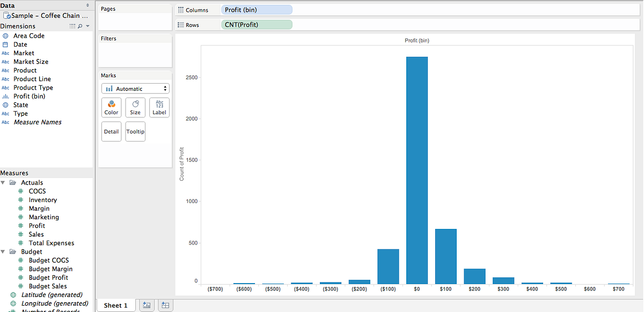Select the Sample – Coffee Chain data source
This screenshot has height=312, width=644.
point(47,16)
